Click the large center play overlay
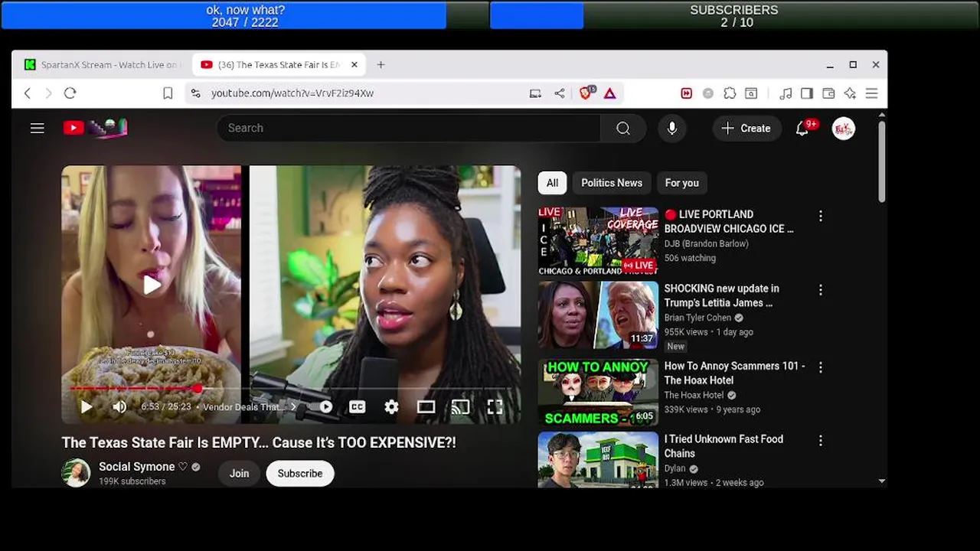 pyautogui.click(x=152, y=285)
